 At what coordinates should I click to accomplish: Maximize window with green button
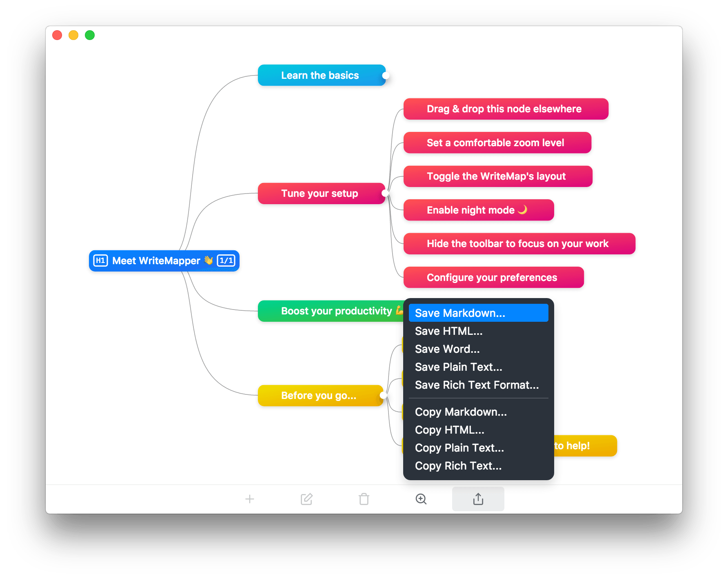[x=90, y=35]
